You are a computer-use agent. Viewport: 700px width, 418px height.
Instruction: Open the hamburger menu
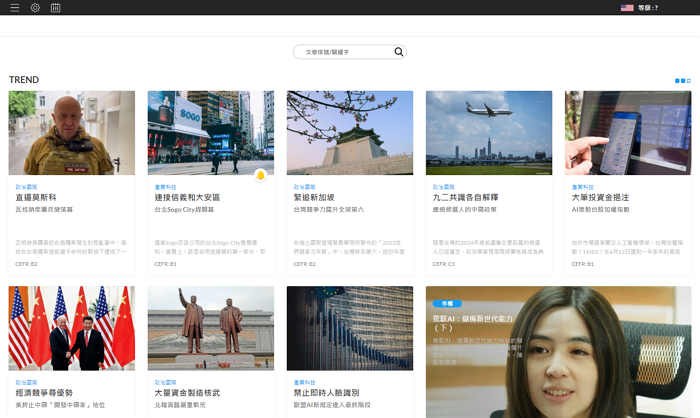pos(14,8)
